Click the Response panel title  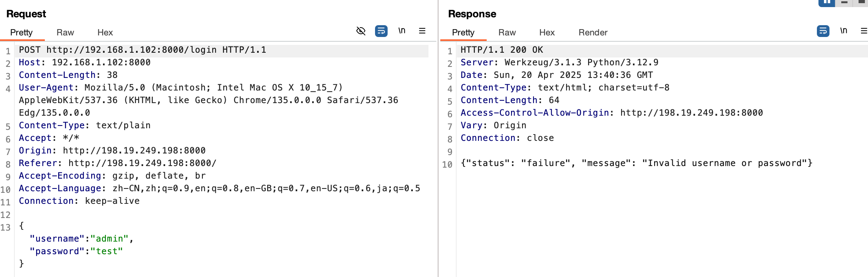(x=472, y=14)
